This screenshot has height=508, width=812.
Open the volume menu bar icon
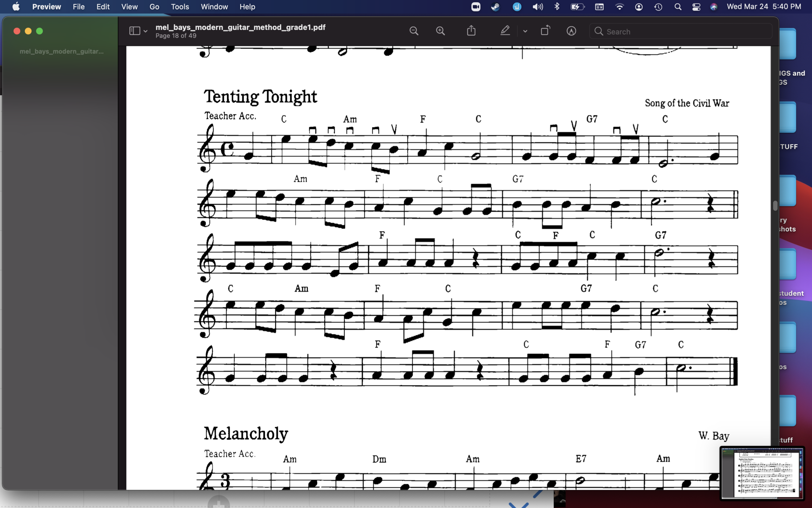[x=538, y=7]
